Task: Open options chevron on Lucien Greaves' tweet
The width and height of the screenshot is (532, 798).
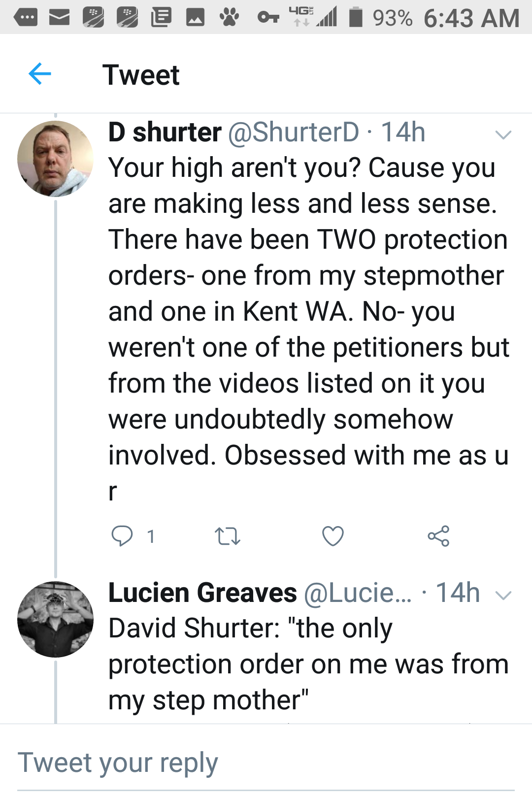Action: pyautogui.click(x=503, y=595)
